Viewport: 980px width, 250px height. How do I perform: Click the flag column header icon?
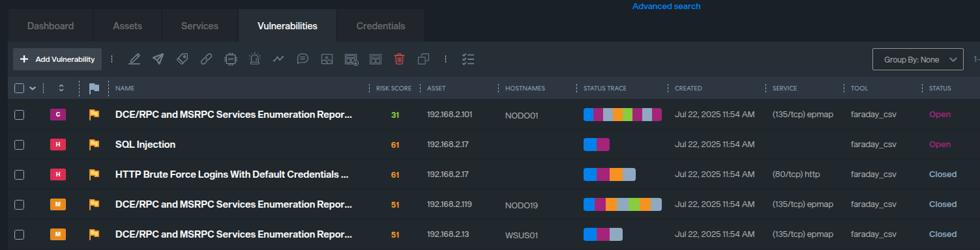click(x=94, y=88)
